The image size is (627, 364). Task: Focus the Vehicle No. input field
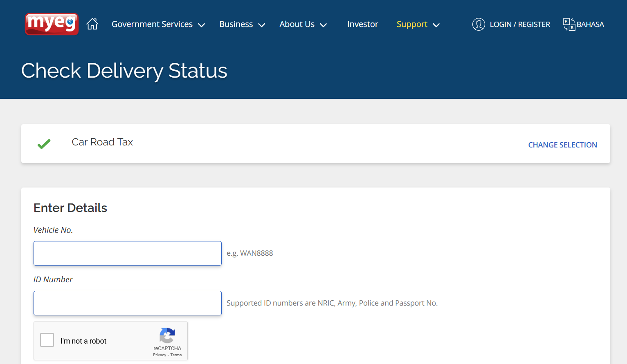pyautogui.click(x=128, y=253)
